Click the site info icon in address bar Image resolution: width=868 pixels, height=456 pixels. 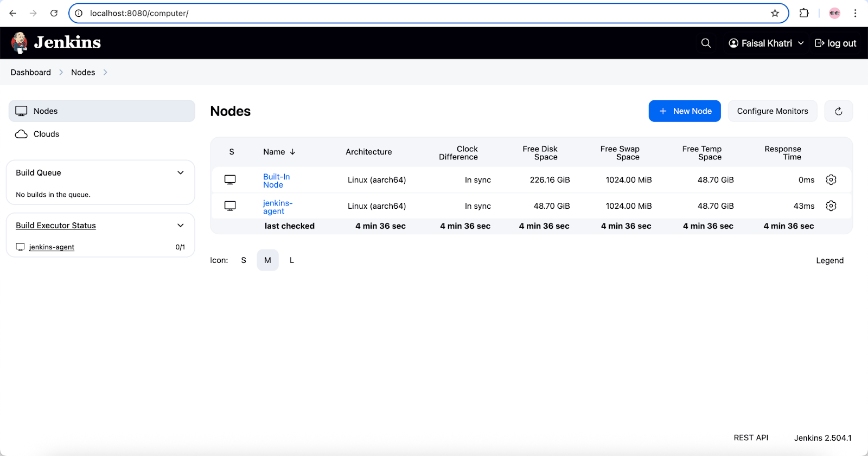coord(79,13)
